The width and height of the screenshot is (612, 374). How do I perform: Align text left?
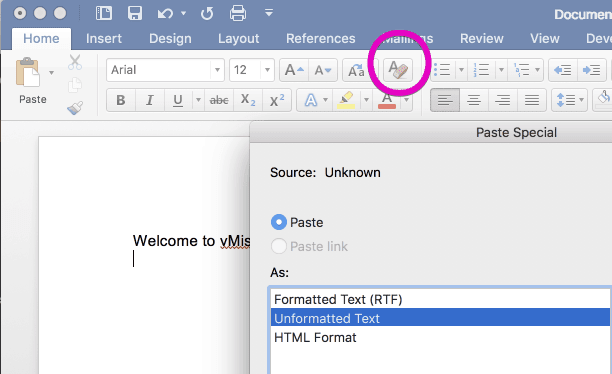pos(445,100)
